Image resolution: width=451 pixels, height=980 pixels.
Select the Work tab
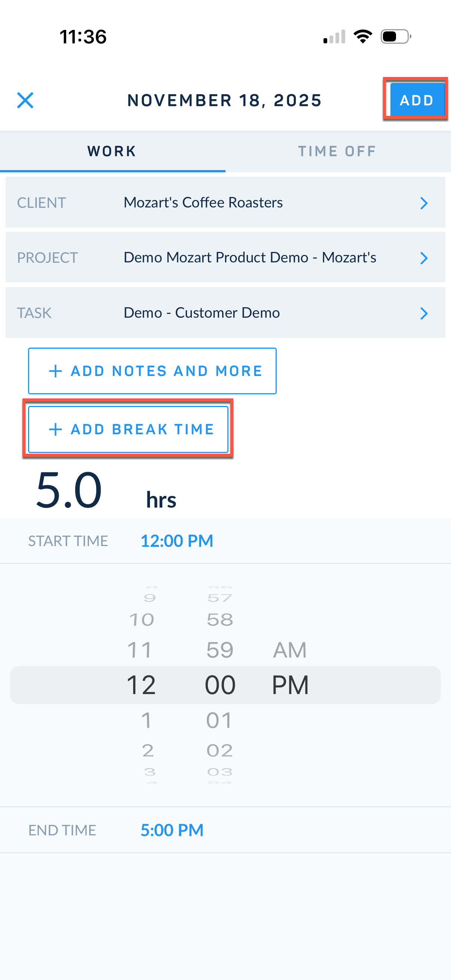(x=111, y=151)
